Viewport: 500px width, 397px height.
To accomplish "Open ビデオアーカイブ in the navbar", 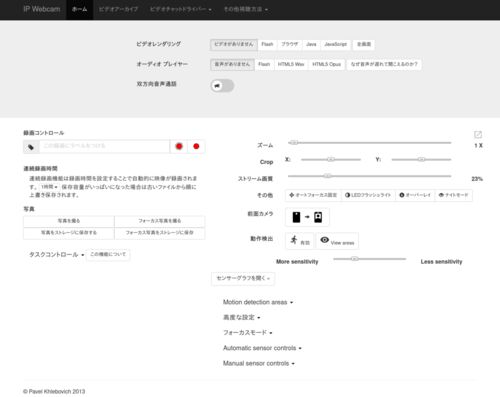I will tap(118, 9).
